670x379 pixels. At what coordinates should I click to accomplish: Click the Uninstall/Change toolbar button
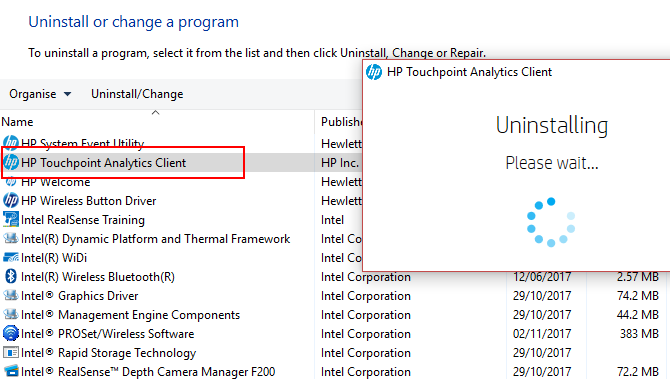pos(137,94)
